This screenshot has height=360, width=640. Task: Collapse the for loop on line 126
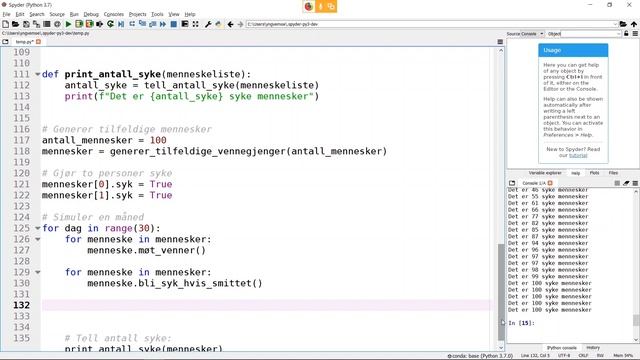tap(38, 239)
